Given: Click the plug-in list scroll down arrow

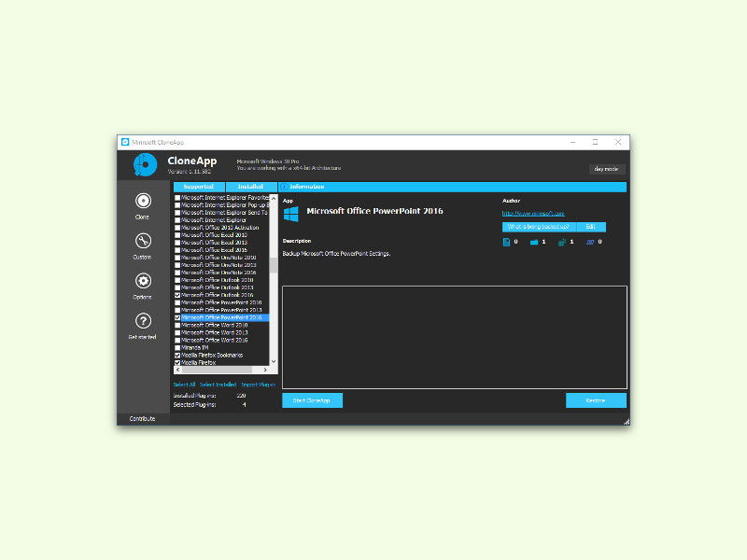Looking at the screenshot, I should pyautogui.click(x=274, y=362).
